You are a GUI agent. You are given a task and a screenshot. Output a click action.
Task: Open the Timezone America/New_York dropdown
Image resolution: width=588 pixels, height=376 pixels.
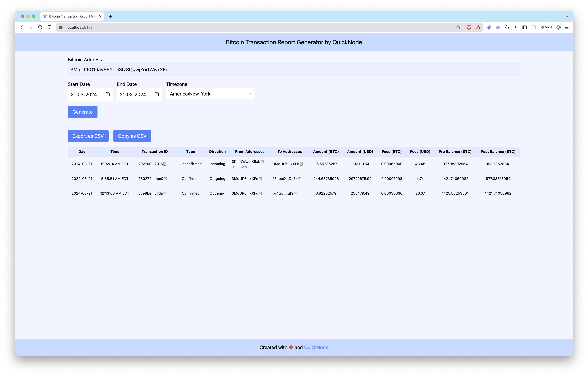(x=210, y=94)
